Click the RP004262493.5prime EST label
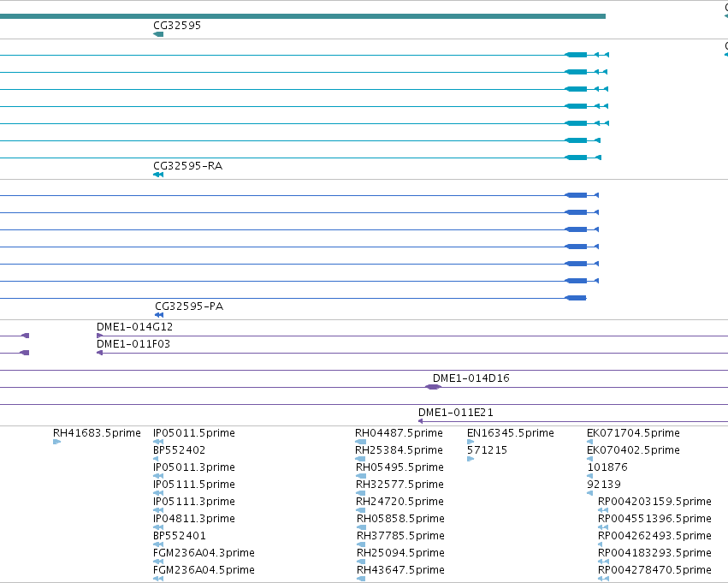 (654, 536)
